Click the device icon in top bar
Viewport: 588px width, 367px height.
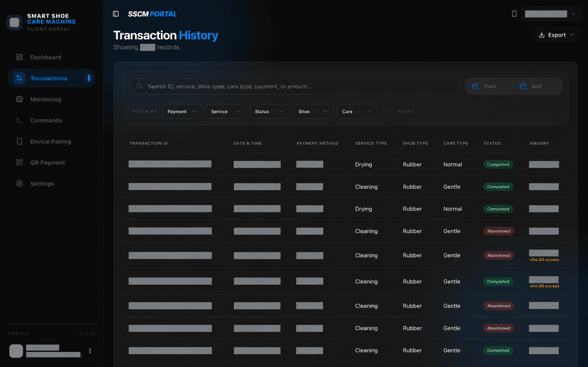pyautogui.click(x=514, y=14)
